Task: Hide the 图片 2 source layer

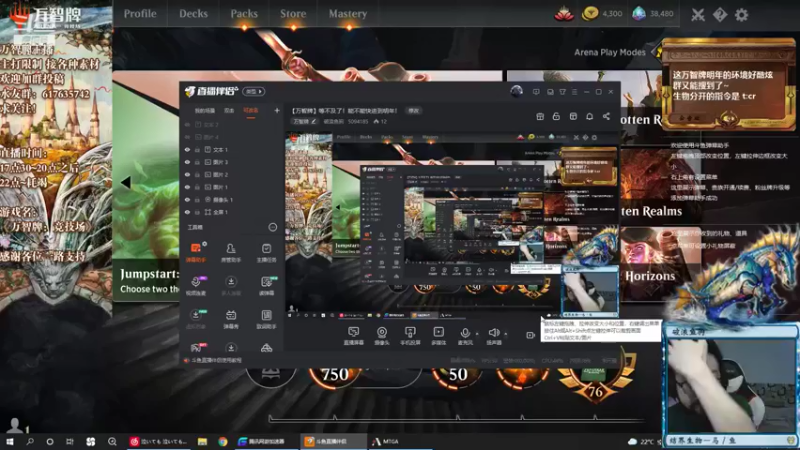Action: (x=187, y=174)
